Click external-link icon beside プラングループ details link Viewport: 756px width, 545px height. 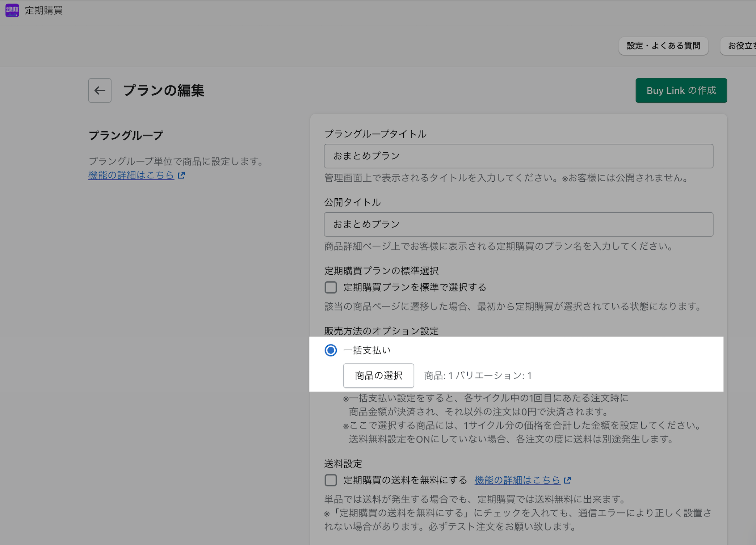181,176
